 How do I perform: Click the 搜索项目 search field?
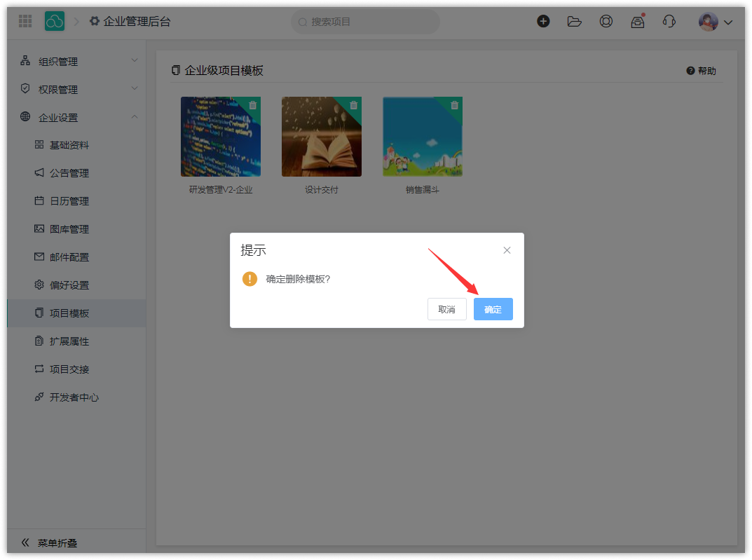[x=364, y=22]
